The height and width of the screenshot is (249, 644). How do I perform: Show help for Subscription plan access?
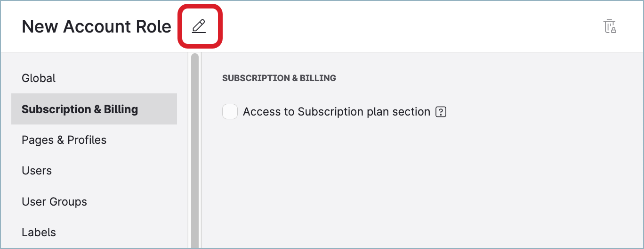point(441,112)
